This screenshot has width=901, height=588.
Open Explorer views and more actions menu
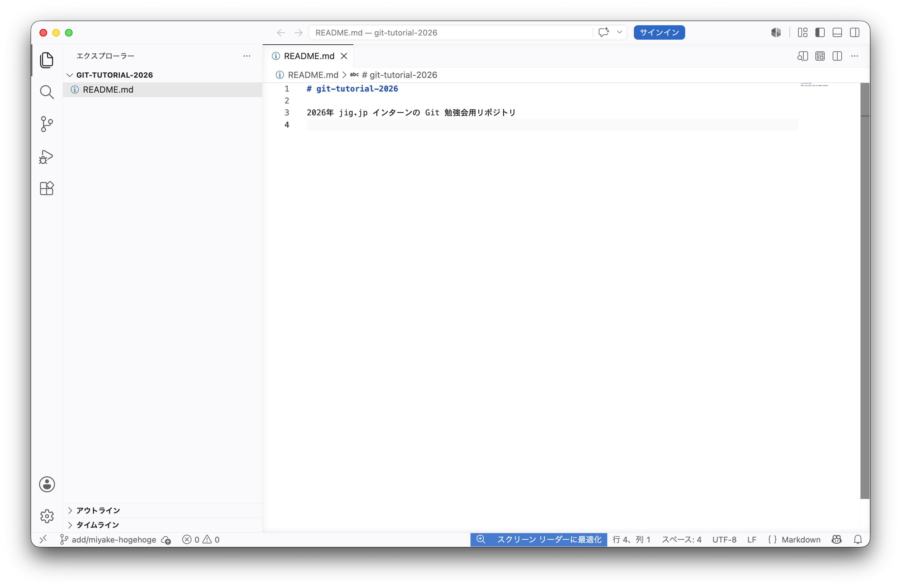[x=247, y=56]
